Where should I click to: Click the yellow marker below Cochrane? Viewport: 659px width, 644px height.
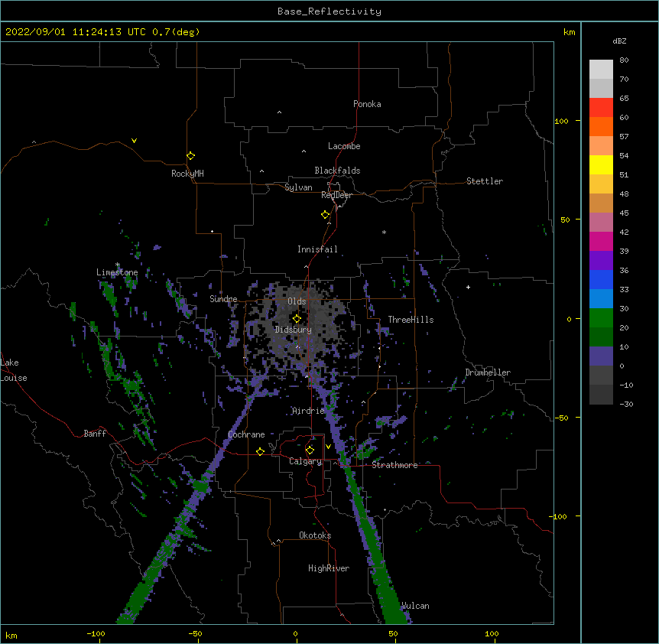[x=260, y=451]
